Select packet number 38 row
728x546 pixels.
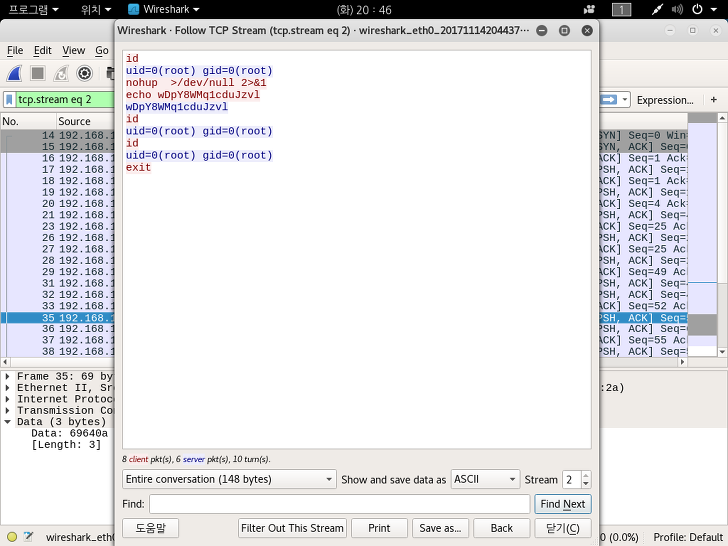(x=58, y=351)
